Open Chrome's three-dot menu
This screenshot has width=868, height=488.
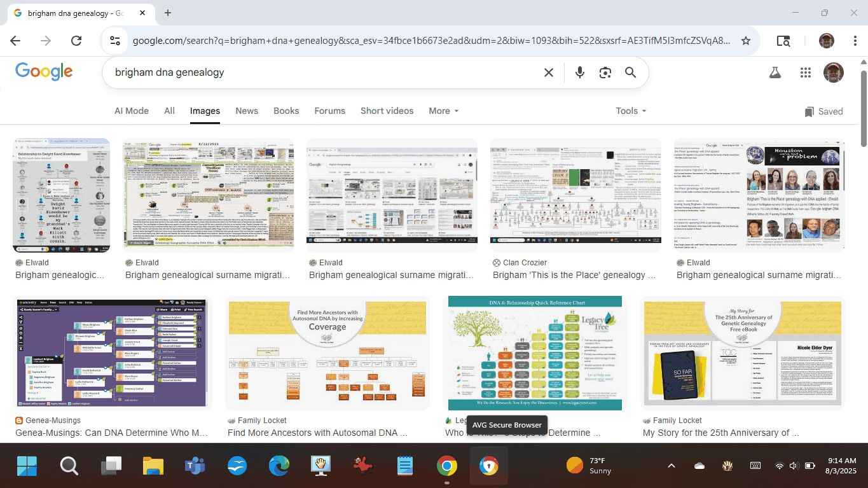(855, 41)
